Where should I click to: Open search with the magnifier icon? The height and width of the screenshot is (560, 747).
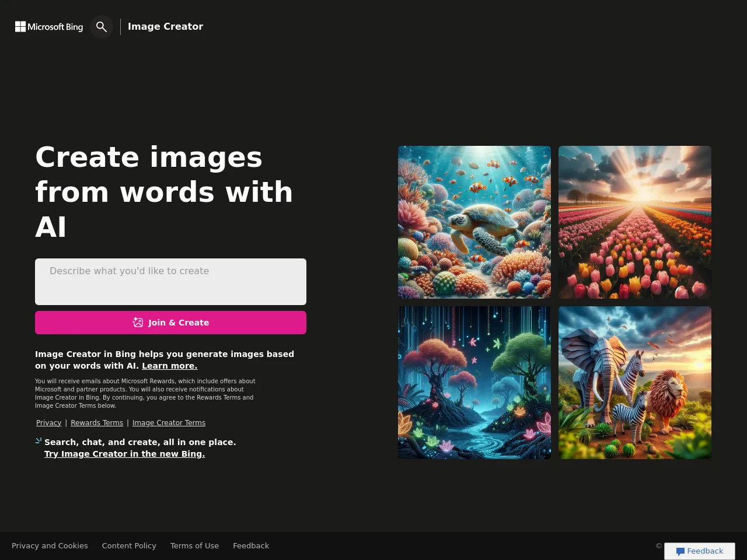pyautogui.click(x=102, y=27)
